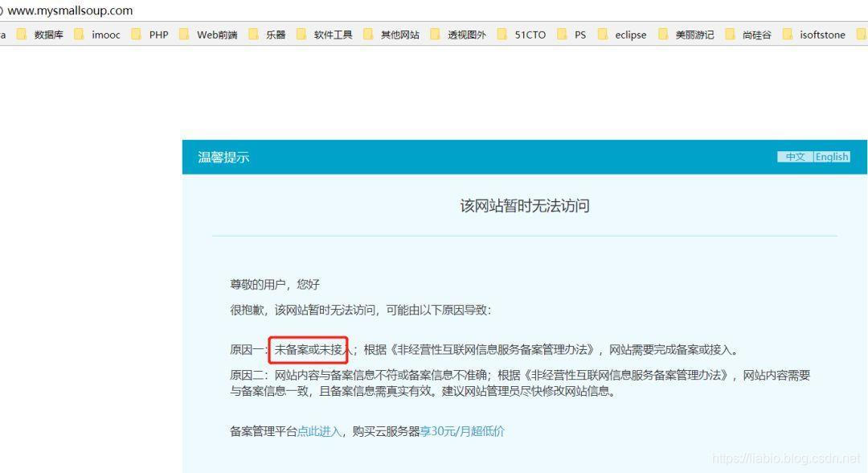Click the www.mysmallsoup.com address bar

pyautogui.click(x=70, y=10)
